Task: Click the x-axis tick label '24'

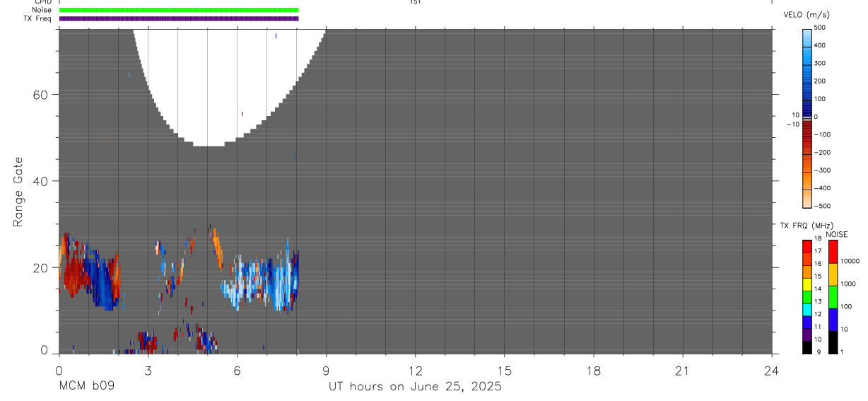Action: (x=772, y=370)
